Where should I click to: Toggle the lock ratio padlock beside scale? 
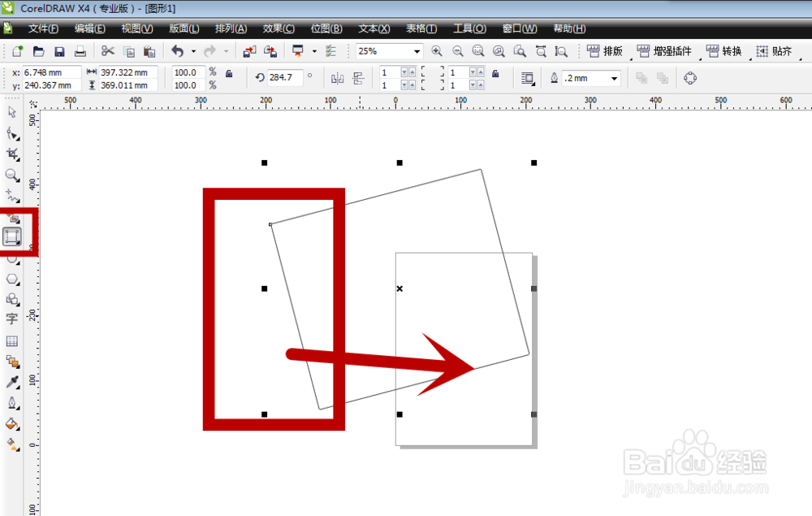(229, 74)
